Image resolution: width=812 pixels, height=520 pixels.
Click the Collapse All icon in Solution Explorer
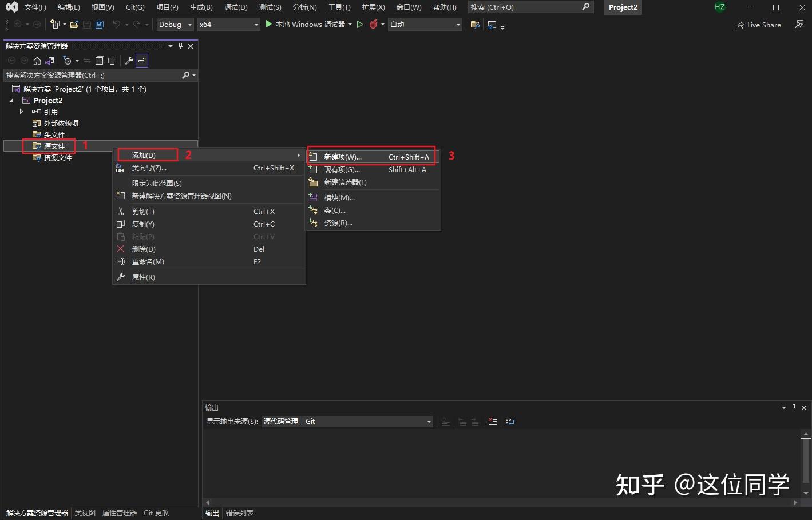tap(100, 61)
